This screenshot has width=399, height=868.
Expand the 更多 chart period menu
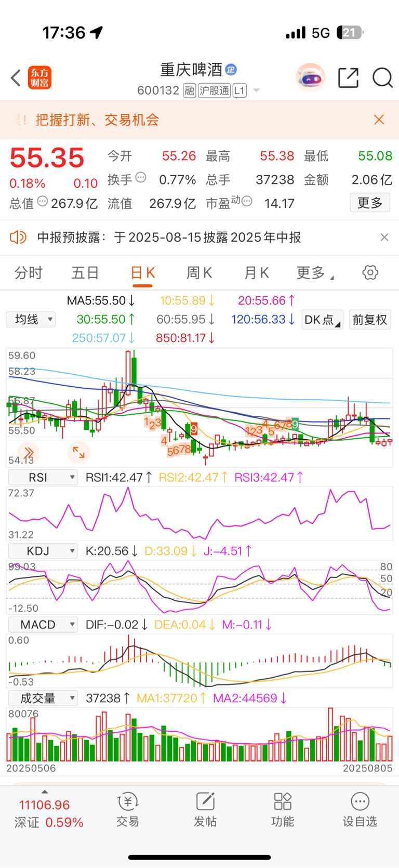click(315, 272)
